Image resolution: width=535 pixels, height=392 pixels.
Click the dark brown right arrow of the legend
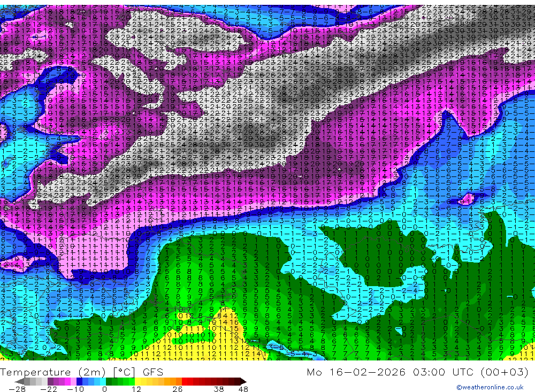click(x=243, y=382)
